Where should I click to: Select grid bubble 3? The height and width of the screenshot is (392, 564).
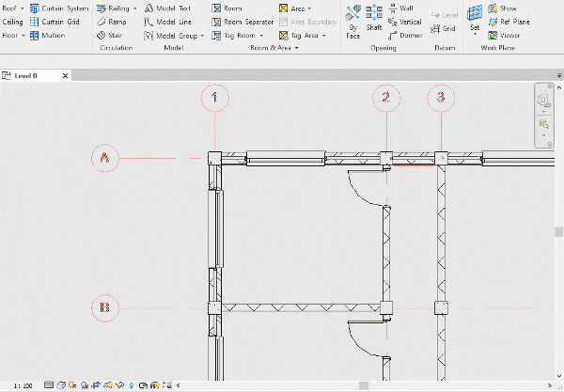(x=441, y=98)
